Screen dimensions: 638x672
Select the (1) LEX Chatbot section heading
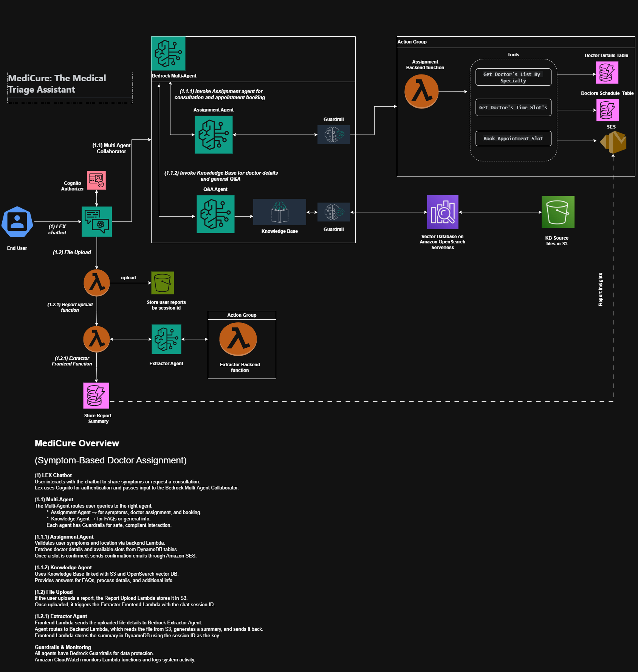pyautogui.click(x=53, y=475)
